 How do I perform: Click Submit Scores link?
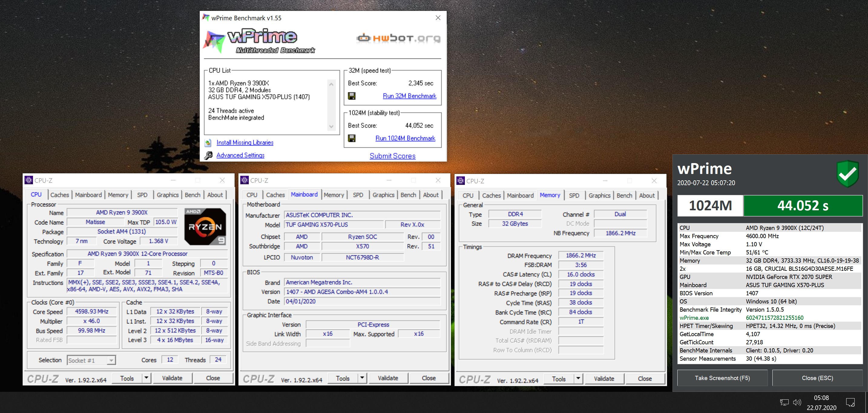pos(393,156)
